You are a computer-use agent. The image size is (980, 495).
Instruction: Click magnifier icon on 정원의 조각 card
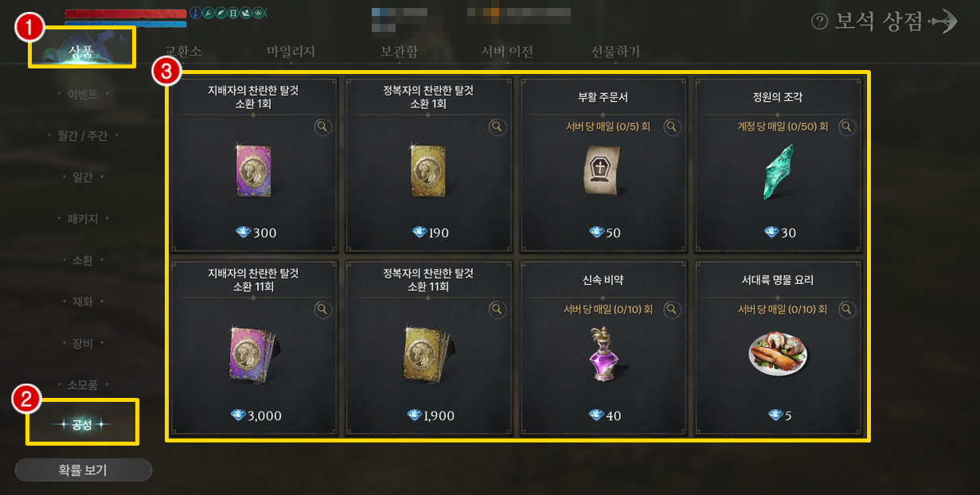coord(847,127)
